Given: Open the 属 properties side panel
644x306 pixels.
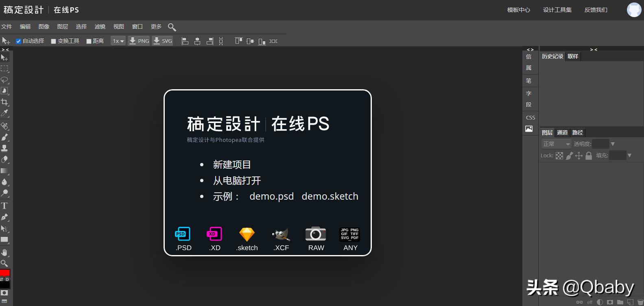Looking at the screenshot, I should coord(529,68).
